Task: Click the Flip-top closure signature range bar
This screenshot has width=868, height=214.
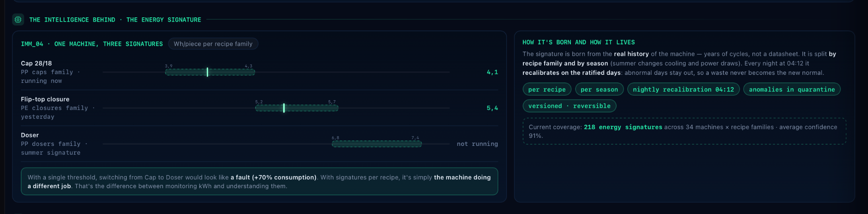Action: [x=297, y=108]
